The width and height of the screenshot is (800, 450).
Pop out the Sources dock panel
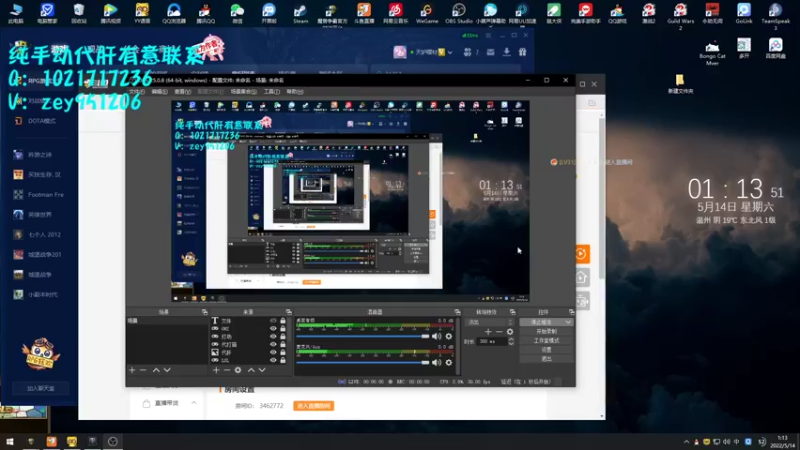pyautogui.click(x=289, y=312)
